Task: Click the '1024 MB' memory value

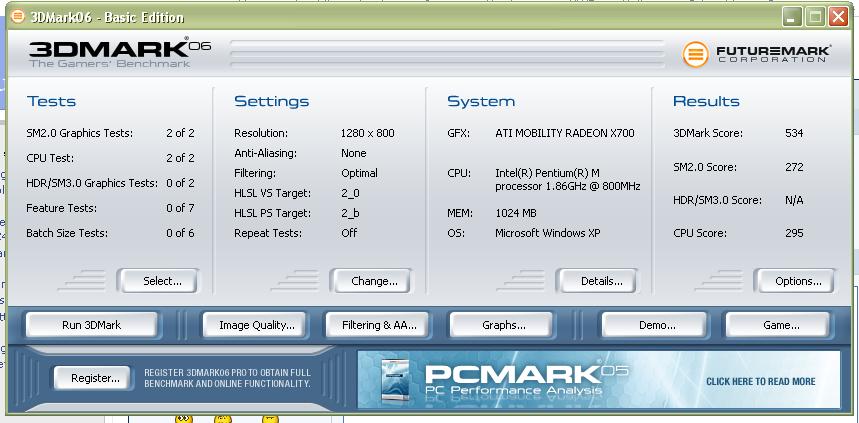Action: (x=516, y=213)
